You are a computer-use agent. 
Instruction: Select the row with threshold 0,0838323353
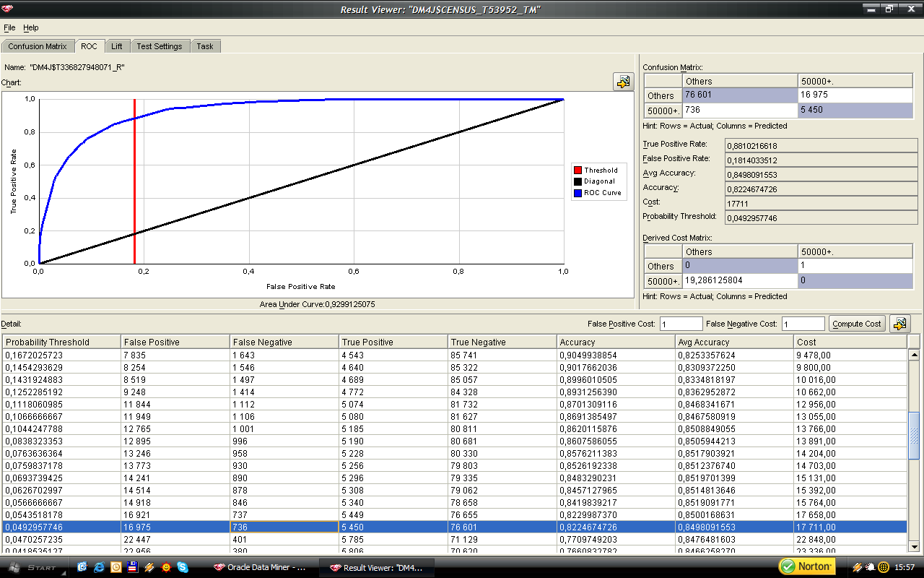click(x=455, y=441)
